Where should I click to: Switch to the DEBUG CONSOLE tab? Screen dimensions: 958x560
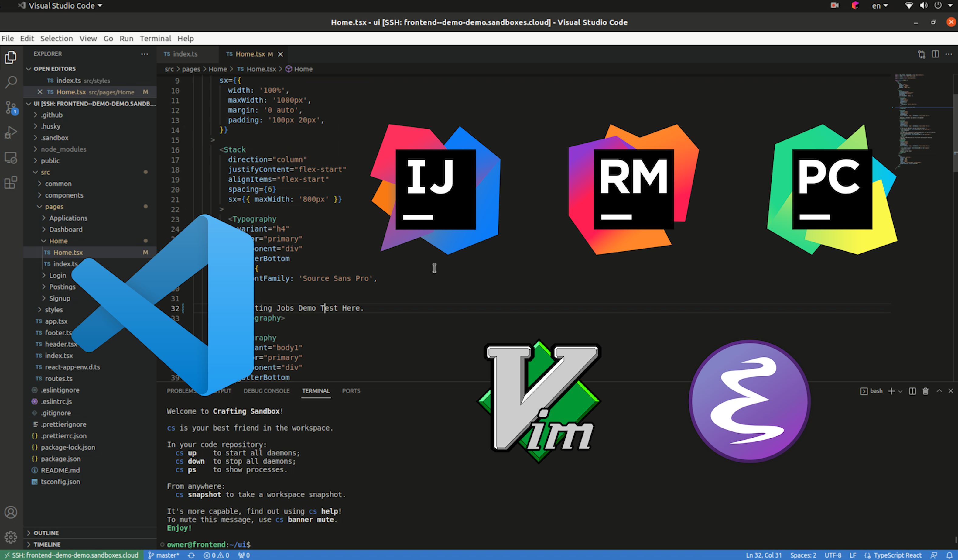(266, 391)
